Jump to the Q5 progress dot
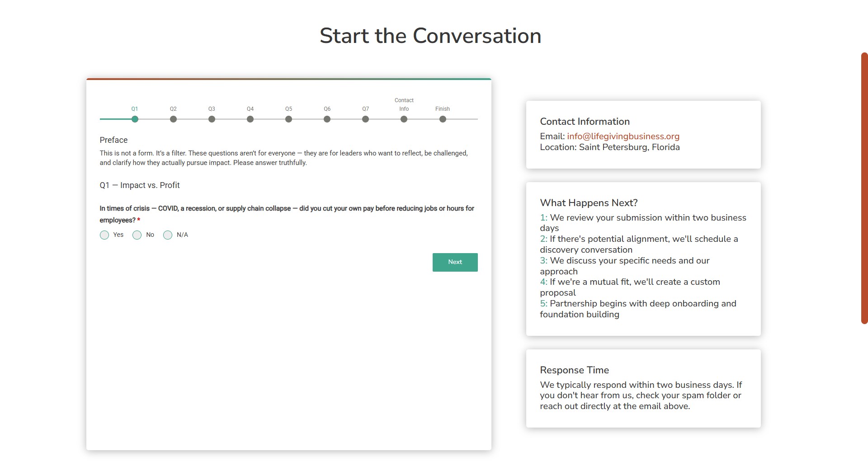The height and width of the screenshot is (466, 868). (288, 119)
